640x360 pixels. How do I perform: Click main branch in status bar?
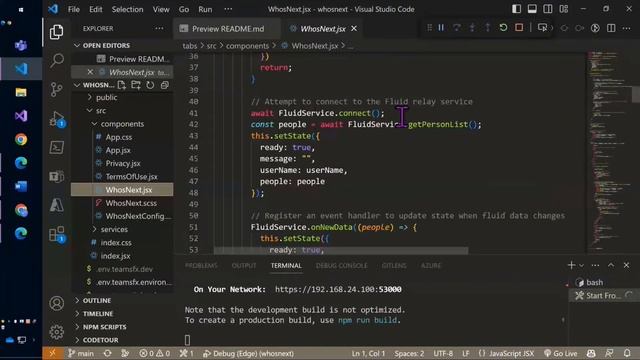pyautogui.click(x=81, y=353)
